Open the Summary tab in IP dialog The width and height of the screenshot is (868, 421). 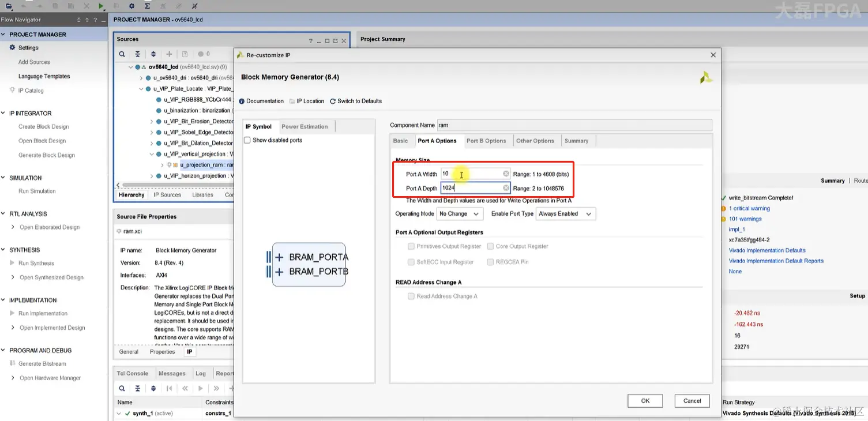tap(577, 141)
